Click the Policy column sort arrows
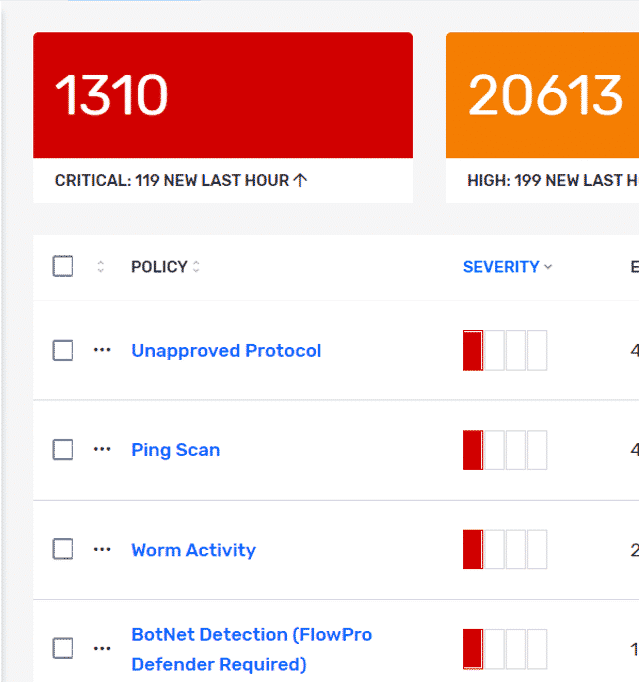Screen dimensions: 639x682 pos(196,267)
